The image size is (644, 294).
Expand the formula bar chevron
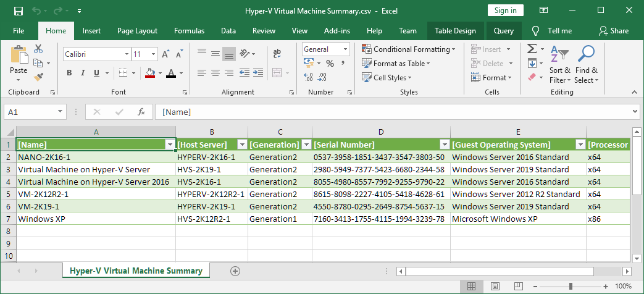coord(635,112)
